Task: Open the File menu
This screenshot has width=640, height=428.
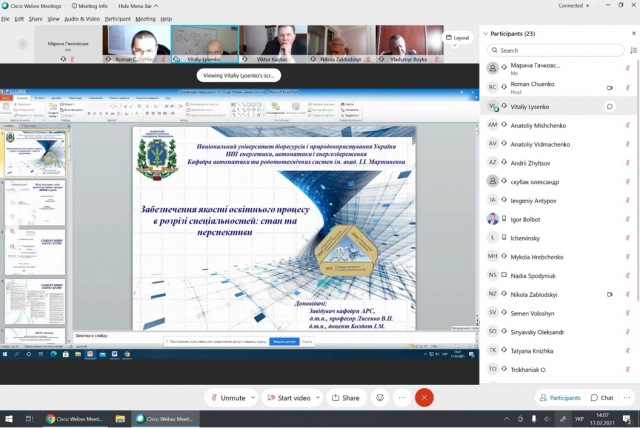Action: click(5, 19)
